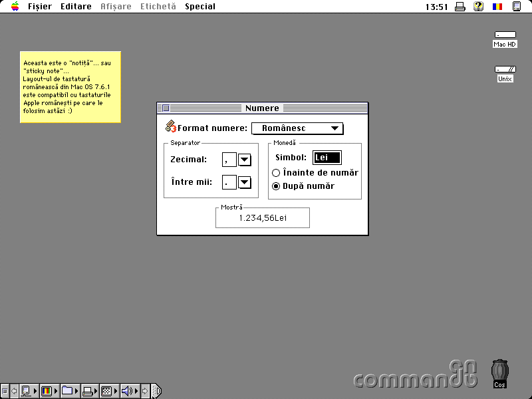Image resolution: width=532 pixels, height=399 pixels.
Task: Open the Special menu
Action: (x=199, y=7)
